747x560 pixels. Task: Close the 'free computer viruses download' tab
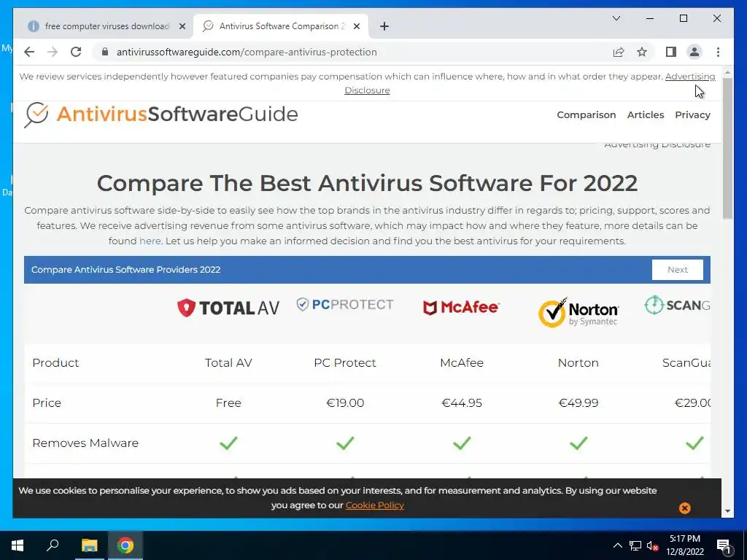click(x=182, y=26)
